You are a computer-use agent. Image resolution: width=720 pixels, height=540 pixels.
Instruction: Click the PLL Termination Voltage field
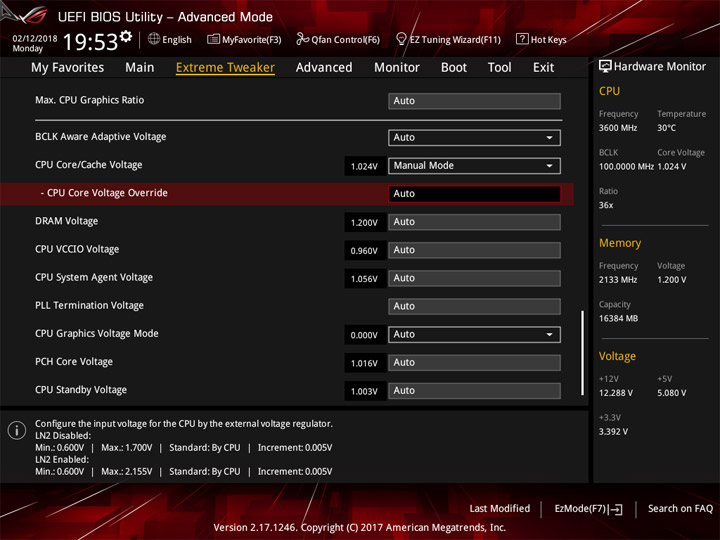point(474,306)
